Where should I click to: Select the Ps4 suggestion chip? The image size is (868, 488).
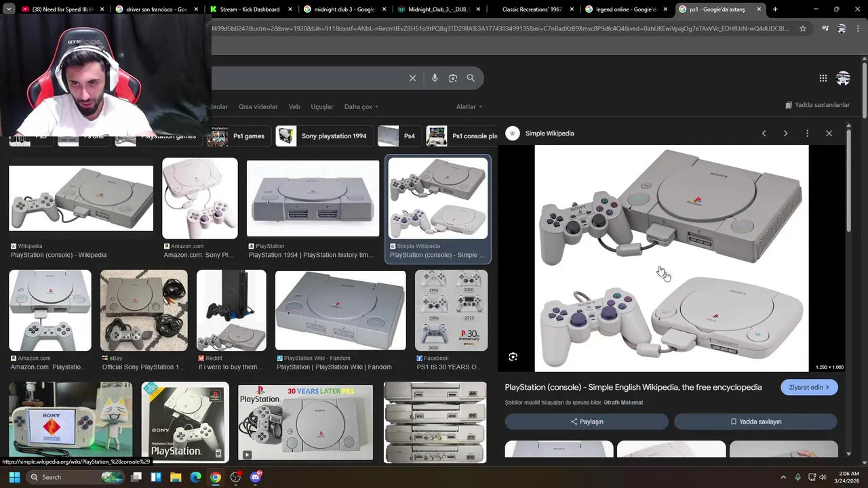pyautogui.click(x=399, y=136)
